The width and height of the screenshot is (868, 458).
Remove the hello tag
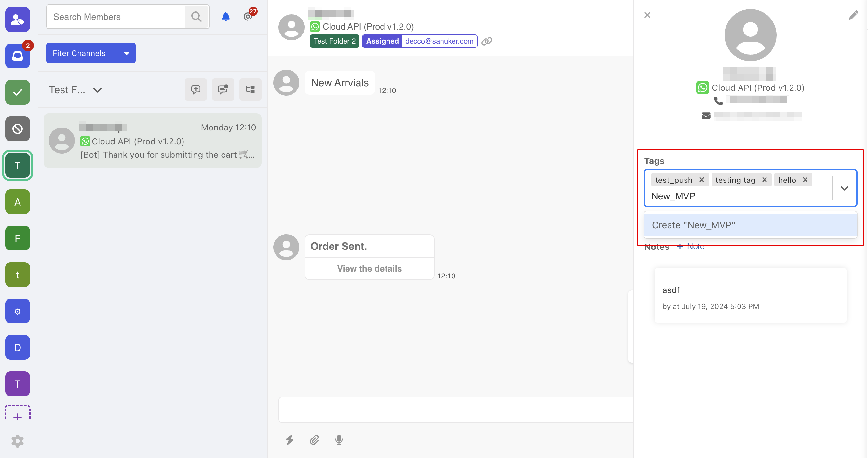[x=805, y=180]
